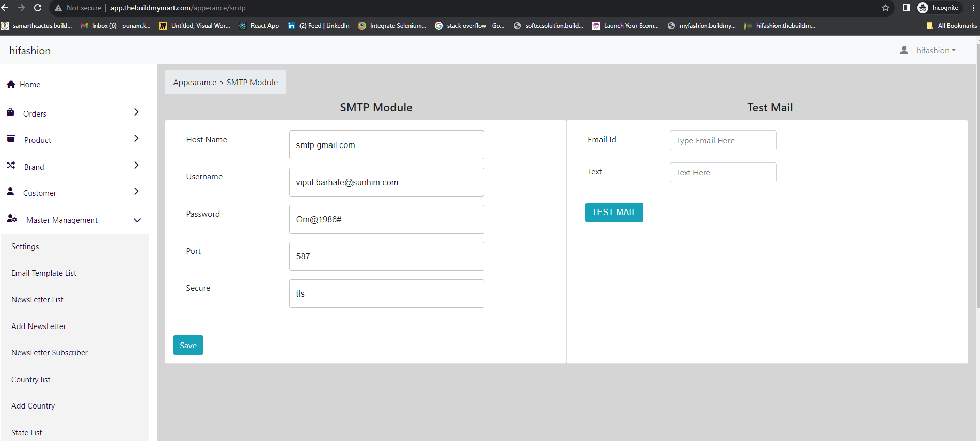This screenshot has height=441, width=980.
Task: Open Settings in sidebar menu
Action: click(x=25, y=247)
